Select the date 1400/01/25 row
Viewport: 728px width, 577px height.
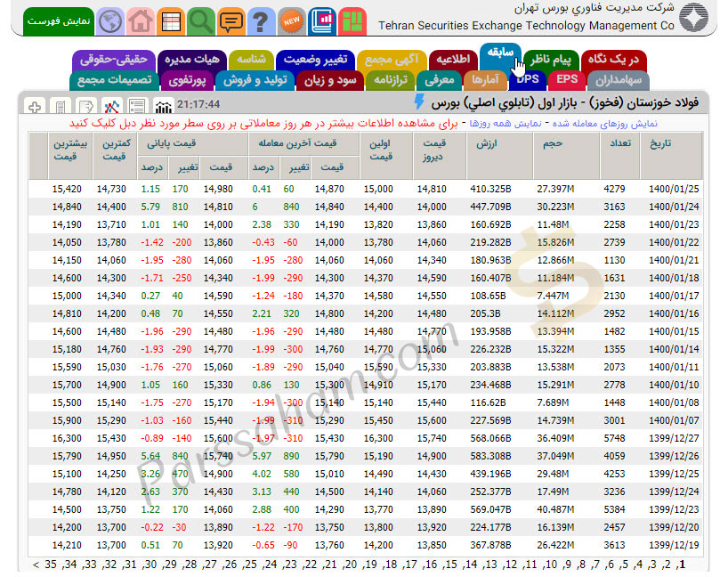366,189
